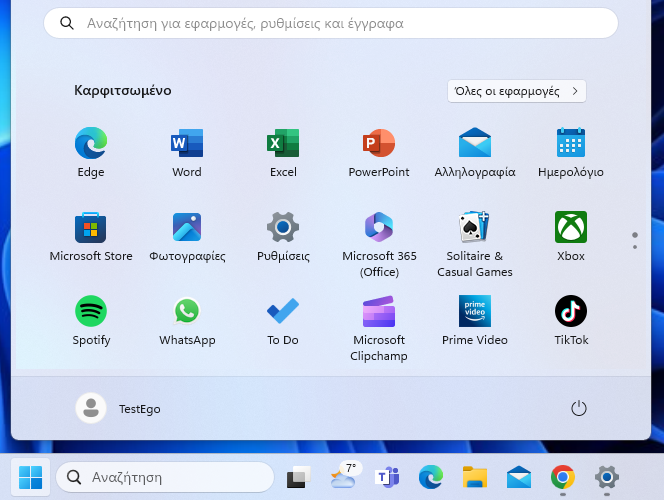The image size is (664, 500).
Task: Click the taskbar Αναζήτηση search box
Action: click(165, 477)
